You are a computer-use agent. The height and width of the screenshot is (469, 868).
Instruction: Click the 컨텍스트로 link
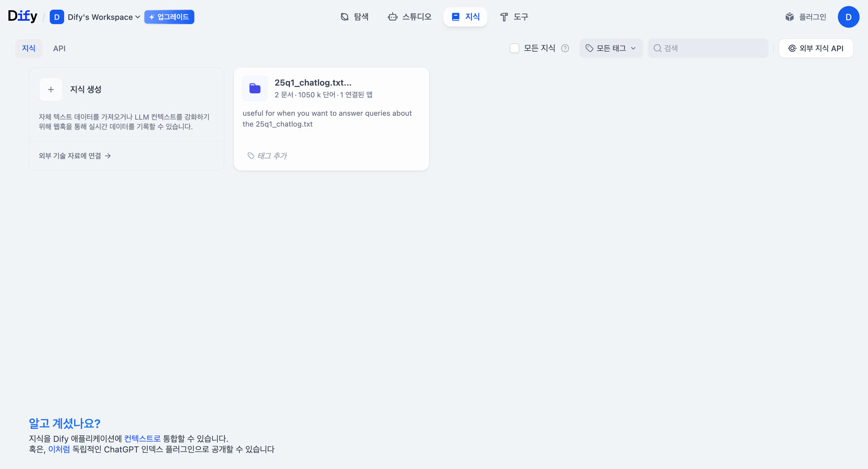pos(142,438)
